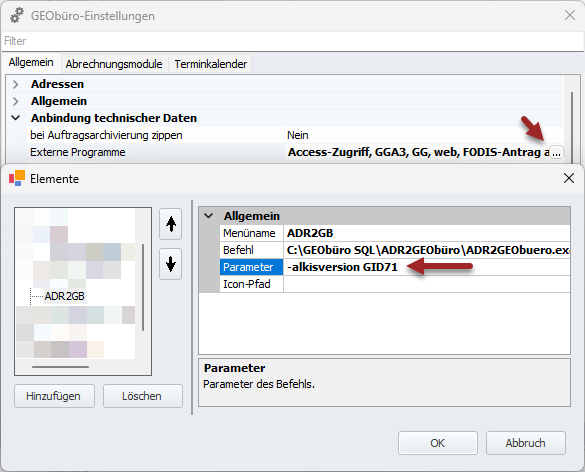Cancel with the Abbruch button

click(x=525, y=443)
